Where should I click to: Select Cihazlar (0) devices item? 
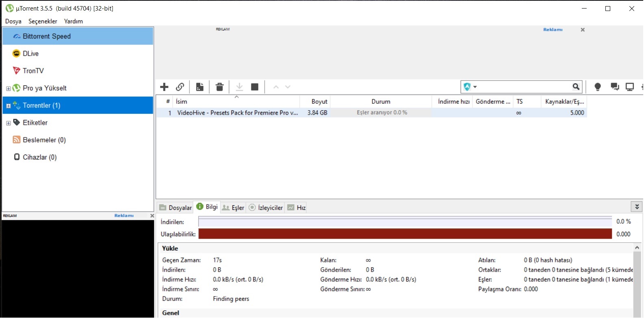tap(78, 157)
